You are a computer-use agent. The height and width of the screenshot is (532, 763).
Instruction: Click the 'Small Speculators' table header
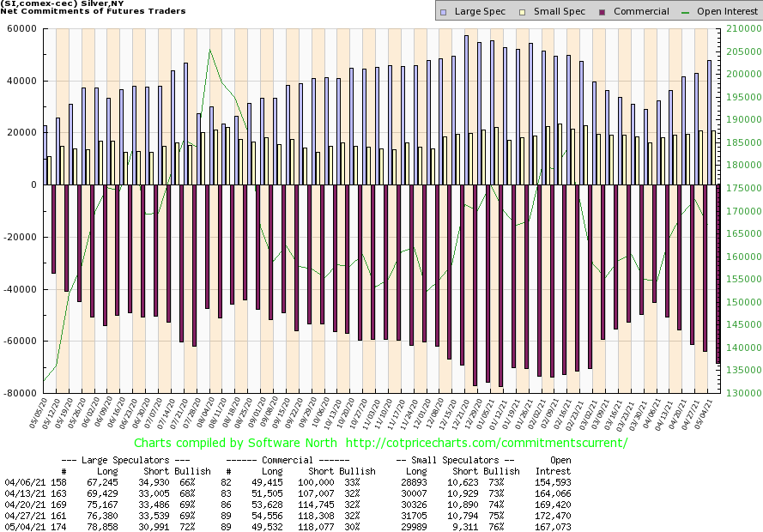coord(455,461)
